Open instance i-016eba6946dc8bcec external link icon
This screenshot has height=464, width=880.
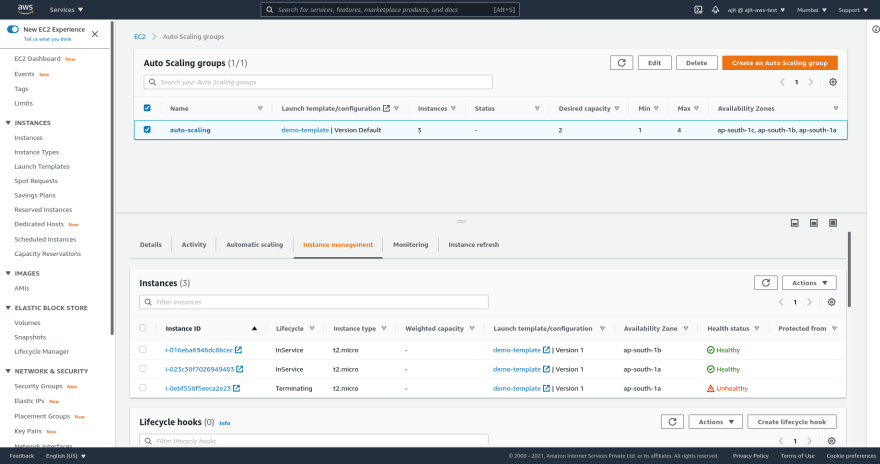point(239,350)
